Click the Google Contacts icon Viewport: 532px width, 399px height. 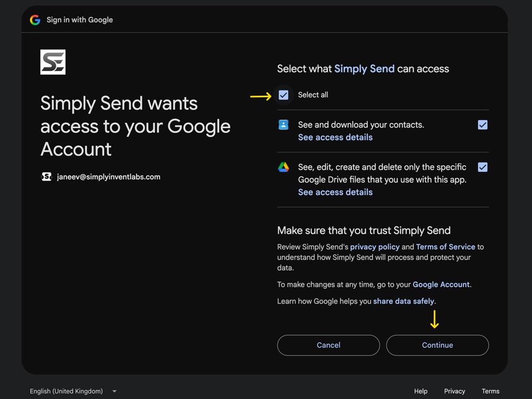(x=284, y=125)
